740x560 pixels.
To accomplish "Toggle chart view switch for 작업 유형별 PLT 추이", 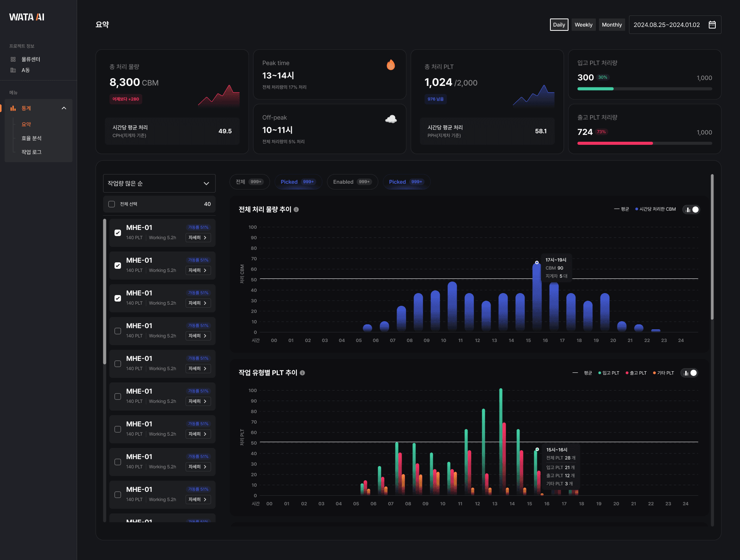I will click(x=690, y=373).
